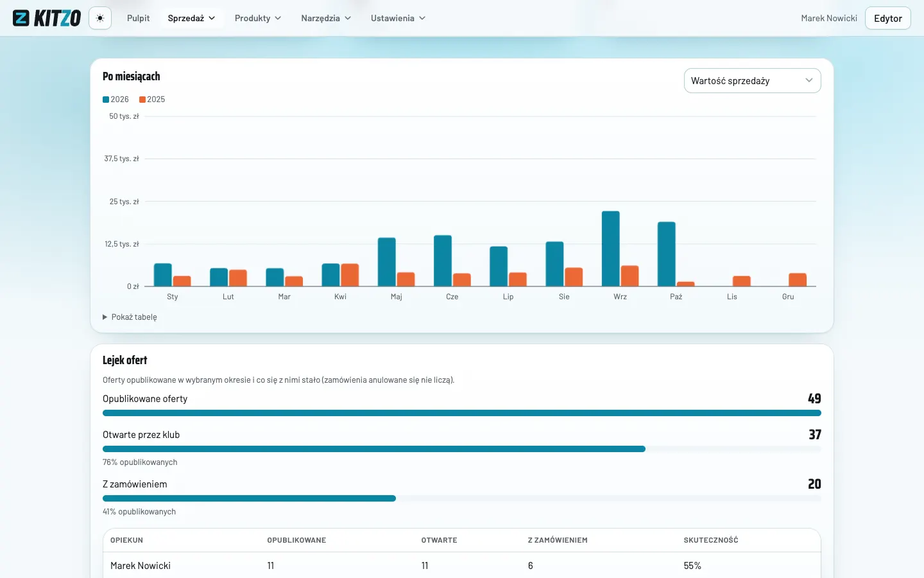
Task: Click the 2026 bar for Wrz
Action: (611, 249)
